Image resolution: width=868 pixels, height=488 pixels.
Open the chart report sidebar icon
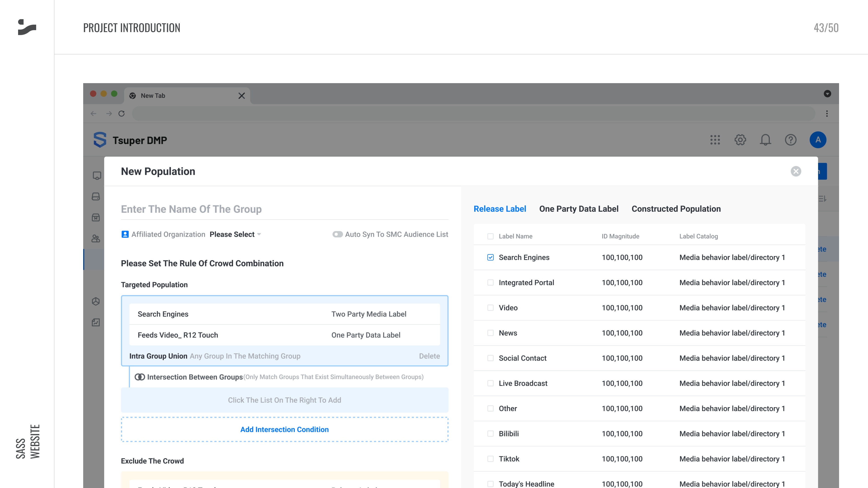pyautogui.click(x=96, y=322)
